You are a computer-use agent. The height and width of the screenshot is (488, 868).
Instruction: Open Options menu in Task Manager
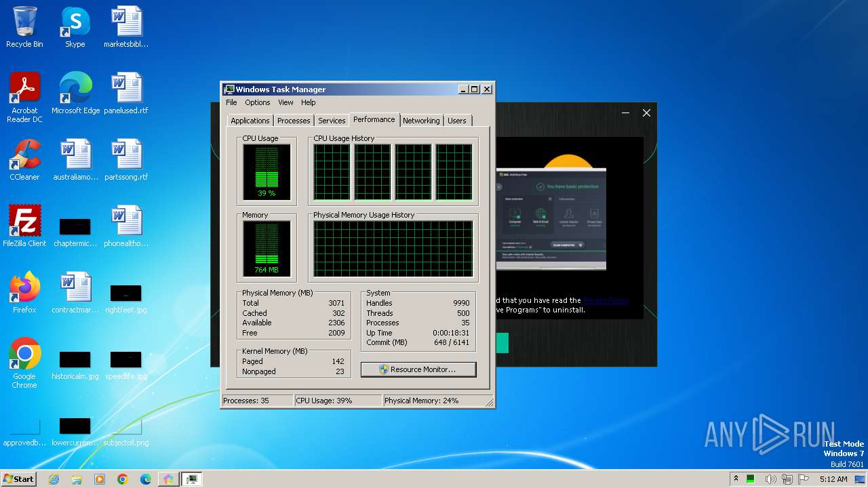258,102
